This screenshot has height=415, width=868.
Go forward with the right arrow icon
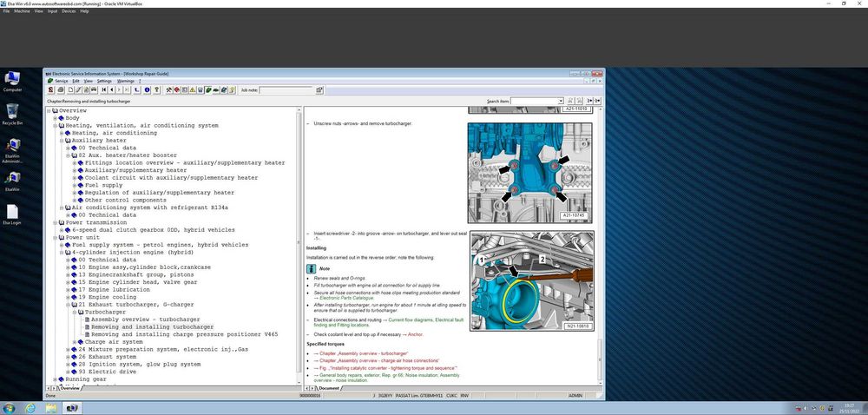(119, 89)
